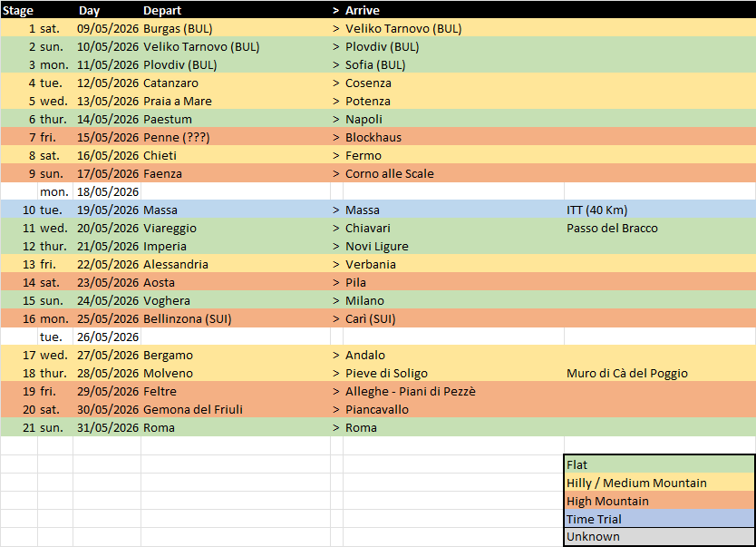756x547 pixels.
Task: Click the Day column header
Action: click(90, 10)
